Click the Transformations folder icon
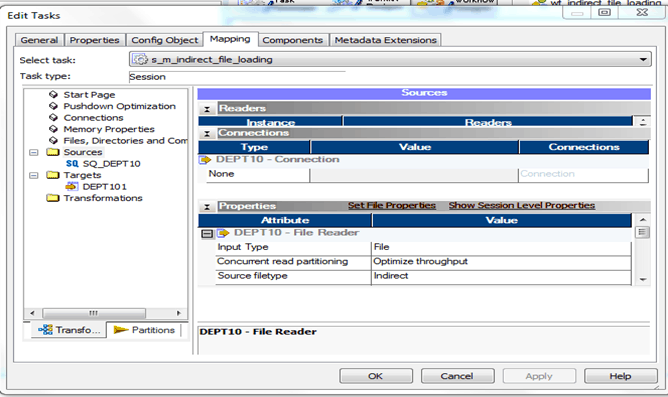The height and width of the screenshot is (397, 668). pyautogui.click(x=53, y=198)
